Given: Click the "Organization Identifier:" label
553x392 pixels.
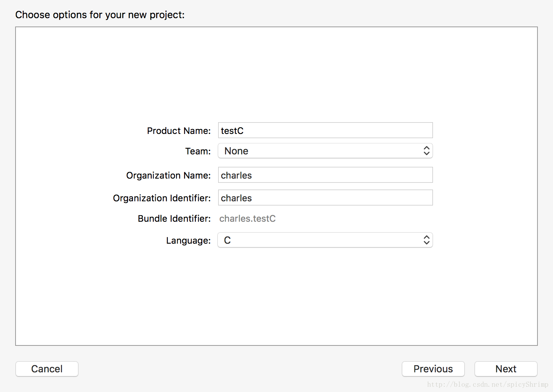Looking at the screenshot, I should click(x=162, y=198).
